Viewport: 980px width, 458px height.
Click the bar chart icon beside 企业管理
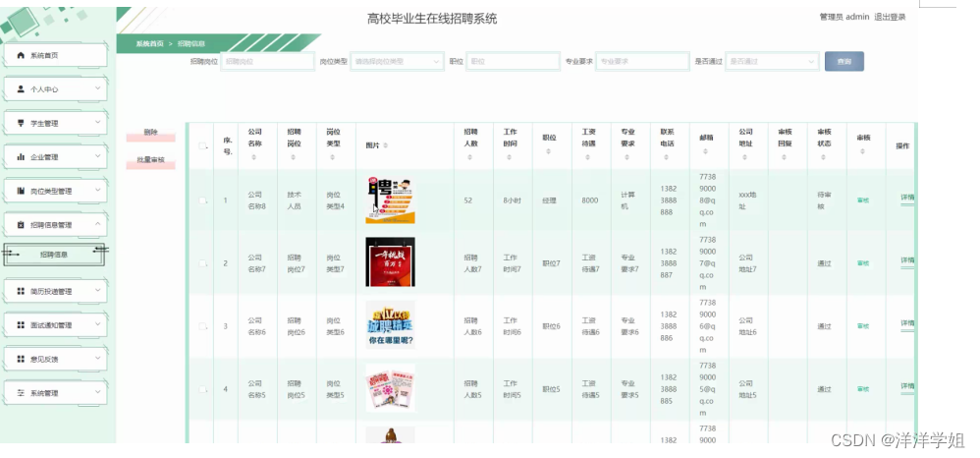point(21,156)
